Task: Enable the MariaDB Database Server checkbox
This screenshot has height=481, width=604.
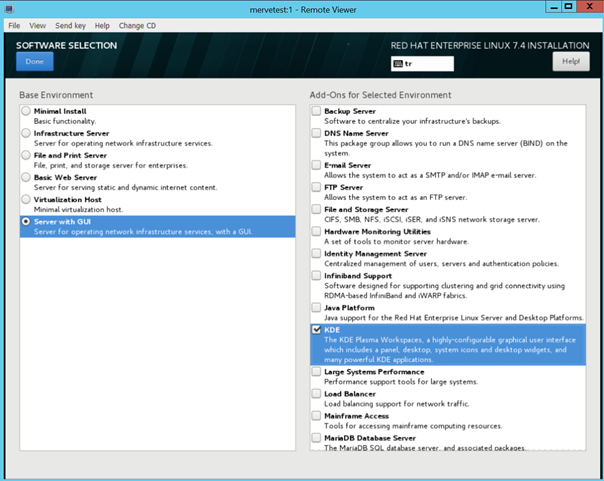Action: (x=316, y=438)
